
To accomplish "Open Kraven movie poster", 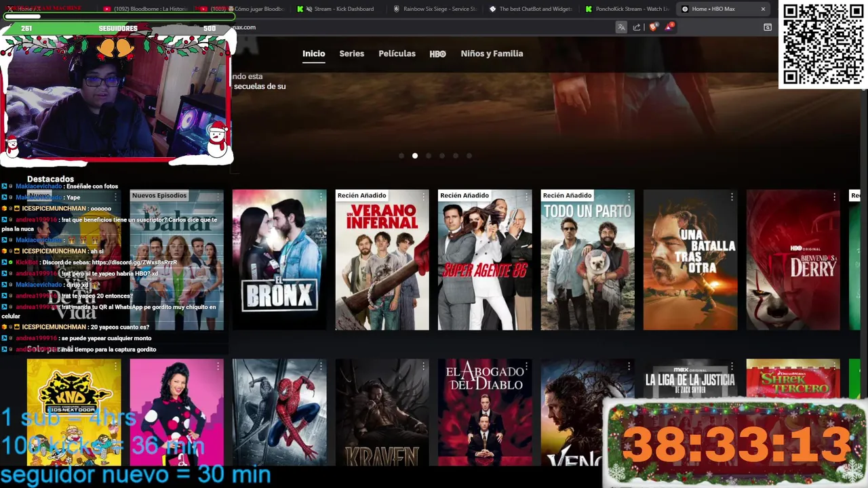I will pyautogui.click(x=382, y=412).
